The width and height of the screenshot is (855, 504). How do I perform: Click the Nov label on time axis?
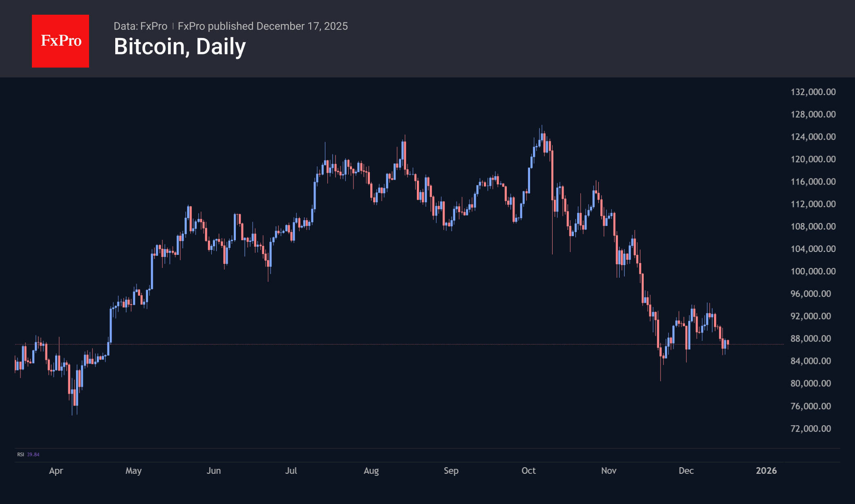tap(609, 471)
